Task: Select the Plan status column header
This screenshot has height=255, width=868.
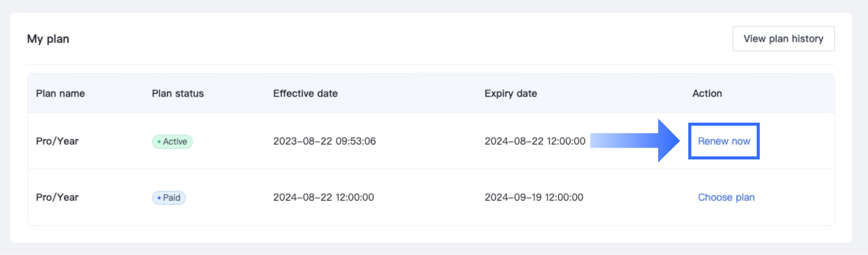Action: 178,94
